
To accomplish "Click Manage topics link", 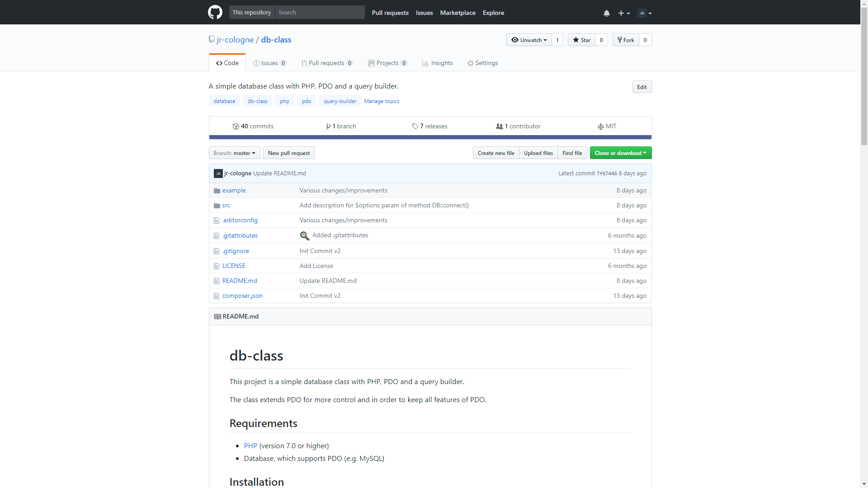I will click(x=382, y=101).
